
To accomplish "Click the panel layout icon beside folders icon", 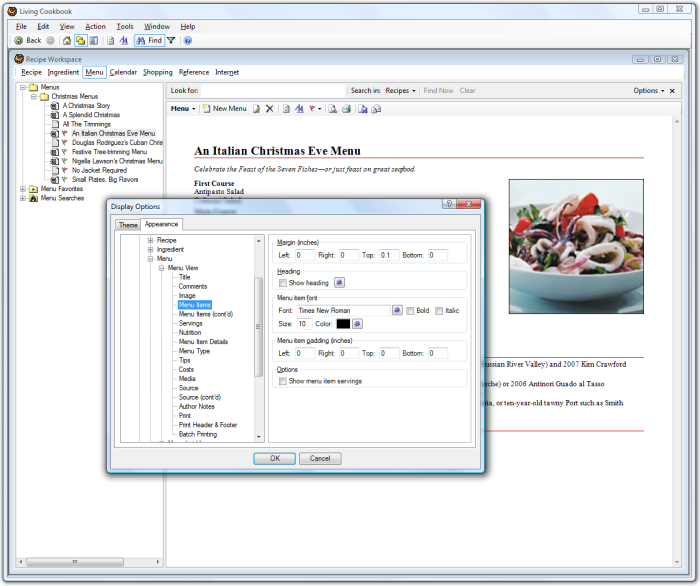I will 94,41.
